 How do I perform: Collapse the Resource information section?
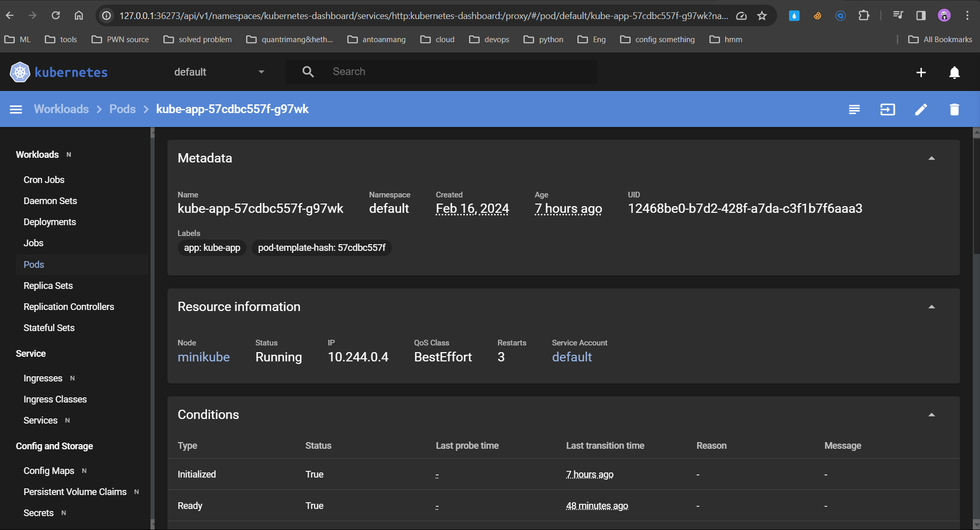[931, 307]
